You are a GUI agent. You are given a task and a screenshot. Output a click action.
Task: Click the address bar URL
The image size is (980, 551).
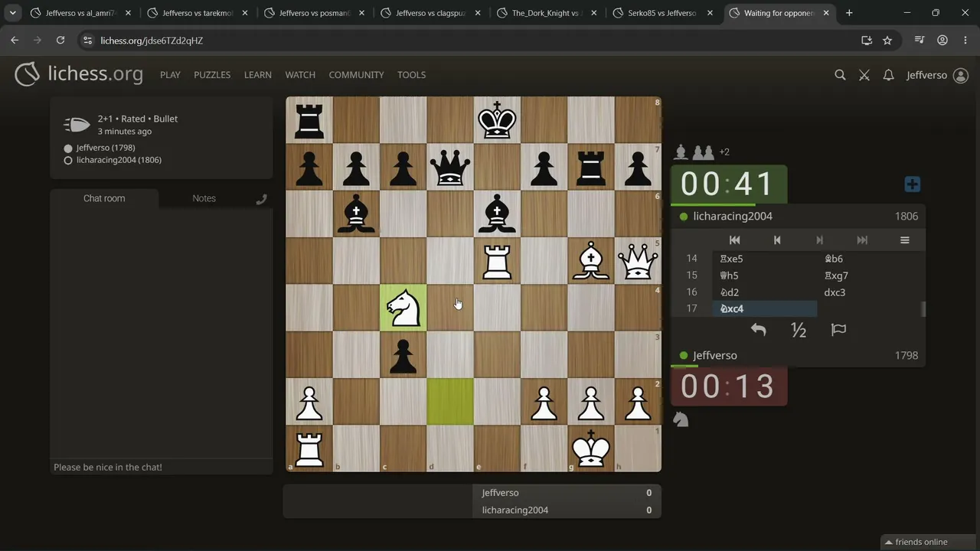coord(152,41)
